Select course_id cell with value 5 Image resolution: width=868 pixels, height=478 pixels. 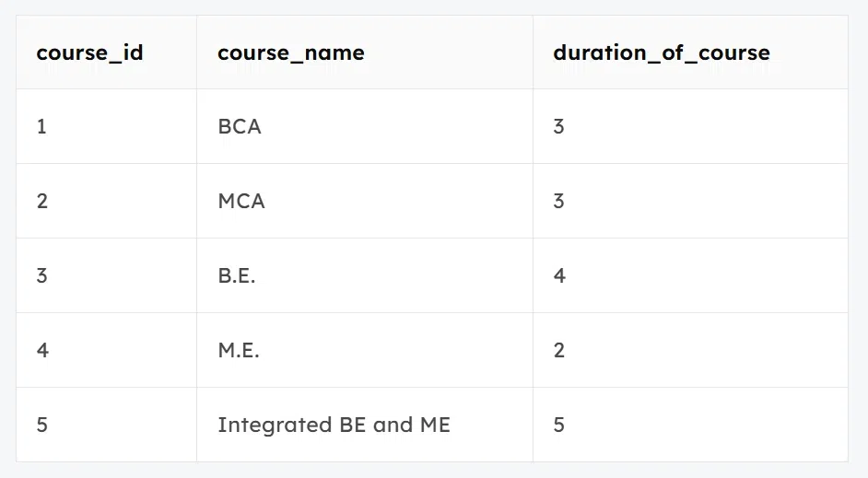(42, 426)
